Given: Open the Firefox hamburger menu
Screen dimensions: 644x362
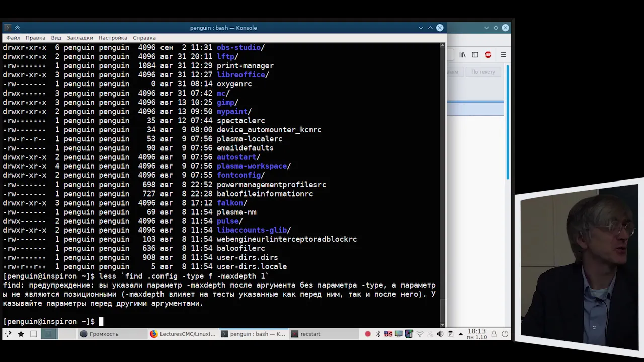Looking at the screenshot, I should (503, 55).
